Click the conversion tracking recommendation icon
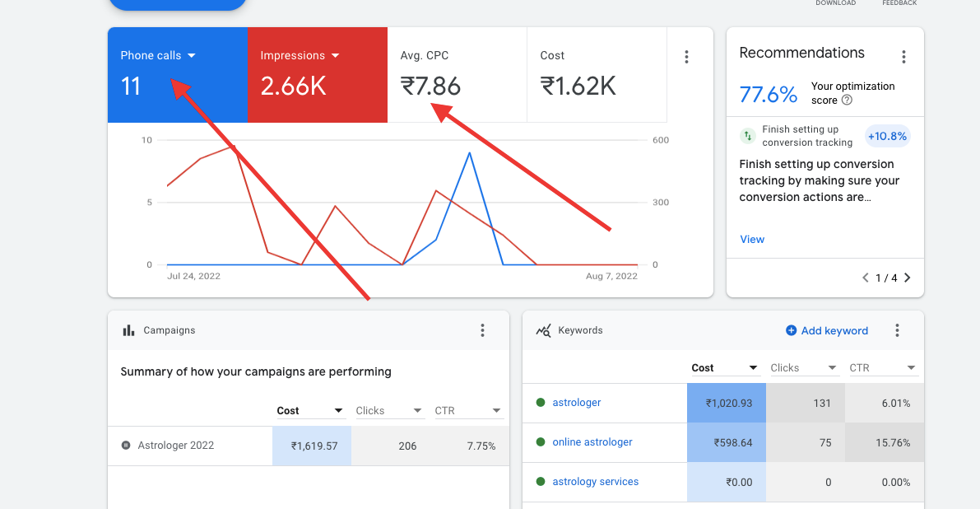980x509 pixels. tap(747, 136)
